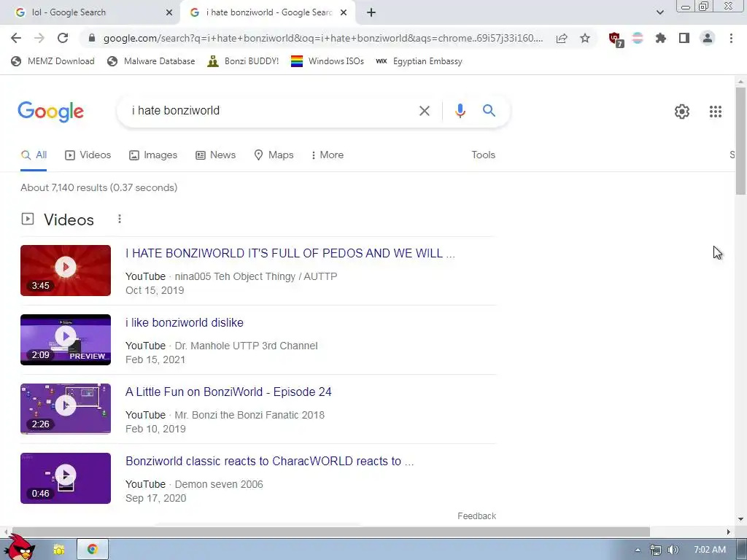Viewport: 747px width, 560px height.
Task: Toggle the Chrome side panel icon
Action: pyautogui.click(x=684, y=38)
